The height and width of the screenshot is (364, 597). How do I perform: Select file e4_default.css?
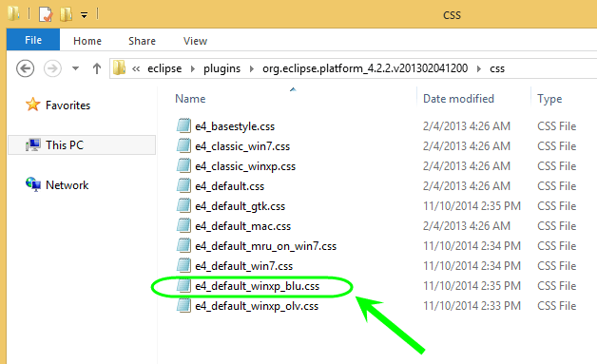230,186
